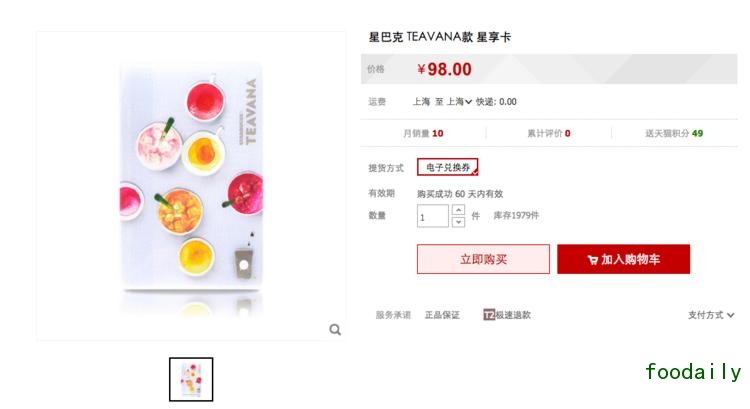The width and height of the screenshot is (750, 409).
Task: Click the cart icon in 加入购物车 button
Action: click(x=593, y=260)
